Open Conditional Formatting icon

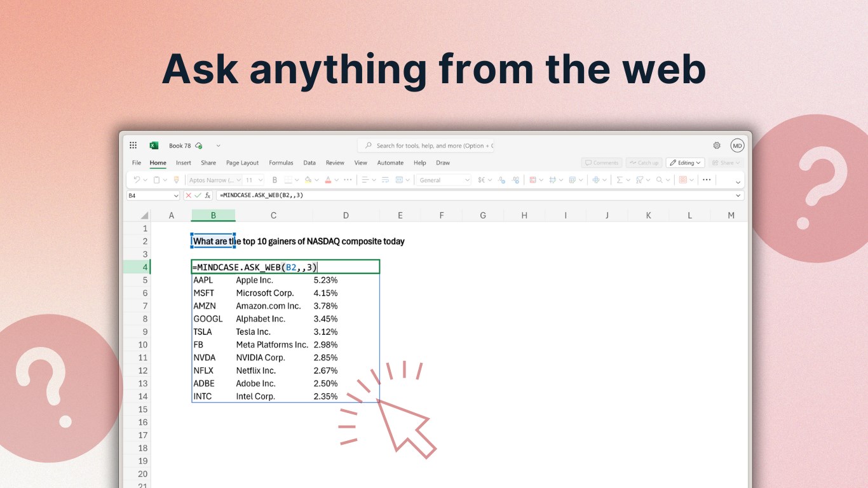[532, 180]
